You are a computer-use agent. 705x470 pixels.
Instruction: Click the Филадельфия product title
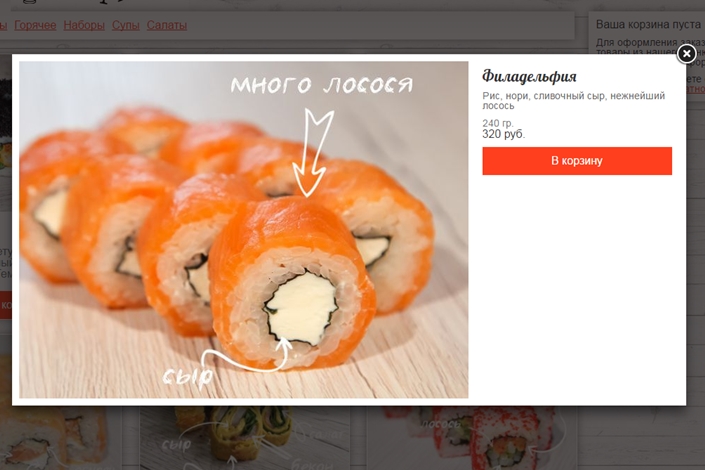pyautogui.click(x=529, y=76)
